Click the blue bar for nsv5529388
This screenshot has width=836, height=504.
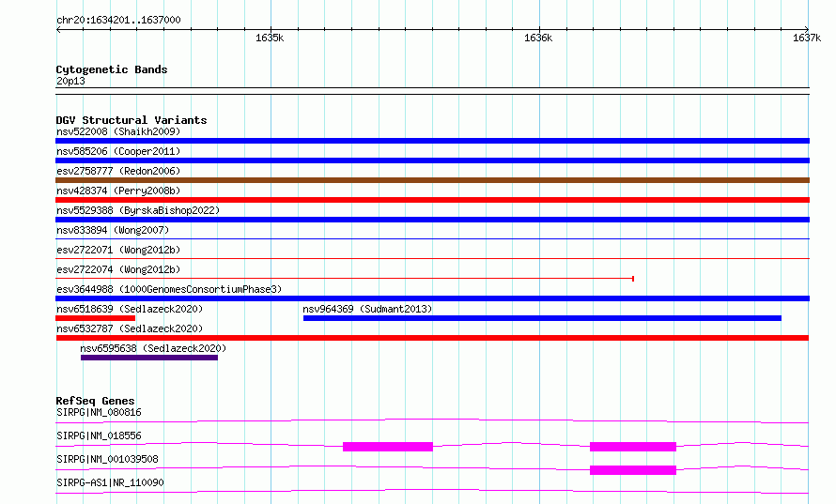coord(432,220)
